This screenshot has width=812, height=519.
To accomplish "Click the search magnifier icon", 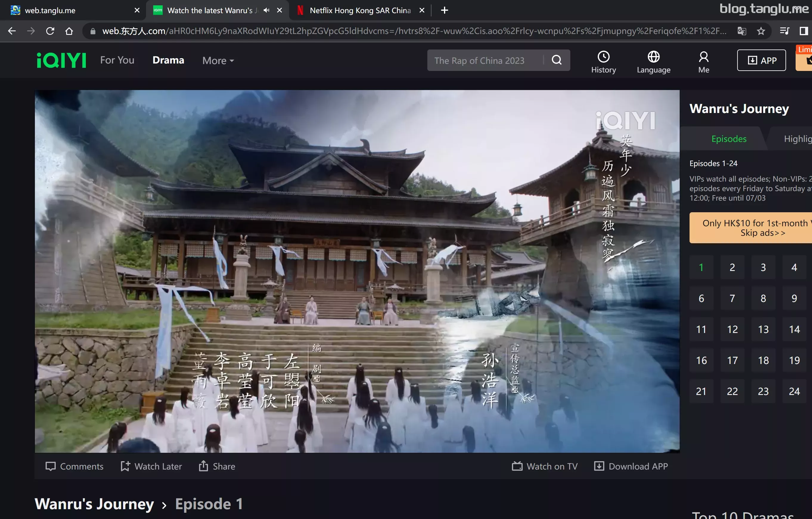I will pos(557,60).
